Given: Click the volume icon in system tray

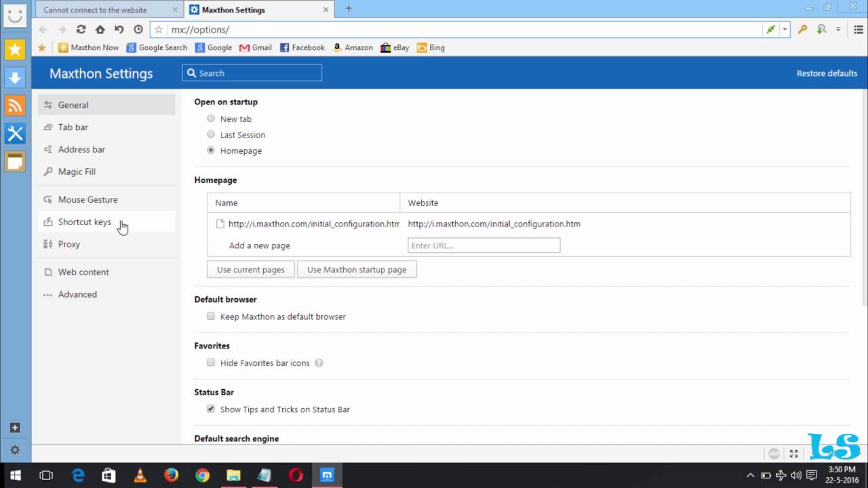Looking at the screenshot, I should [795, 475].
